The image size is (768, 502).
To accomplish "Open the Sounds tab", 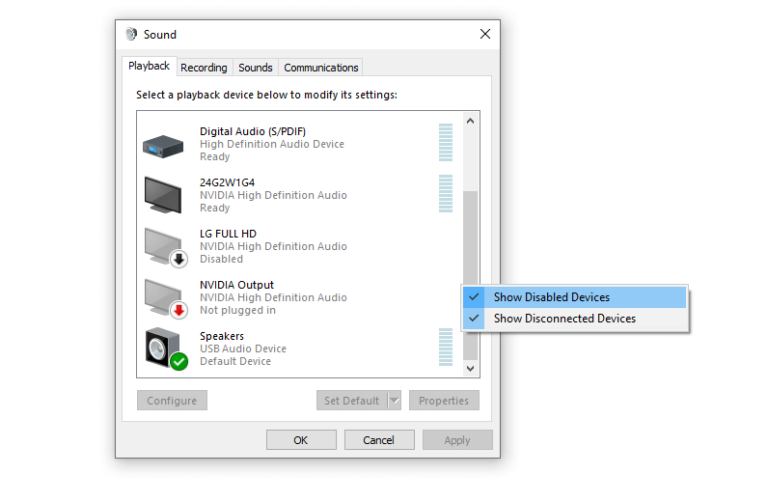I will [255, 68].
